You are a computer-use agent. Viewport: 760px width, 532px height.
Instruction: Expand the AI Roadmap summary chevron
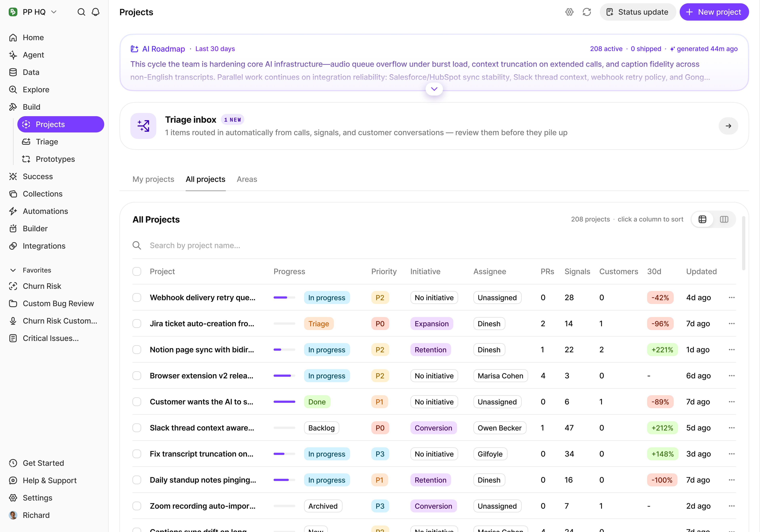(434, 89)
